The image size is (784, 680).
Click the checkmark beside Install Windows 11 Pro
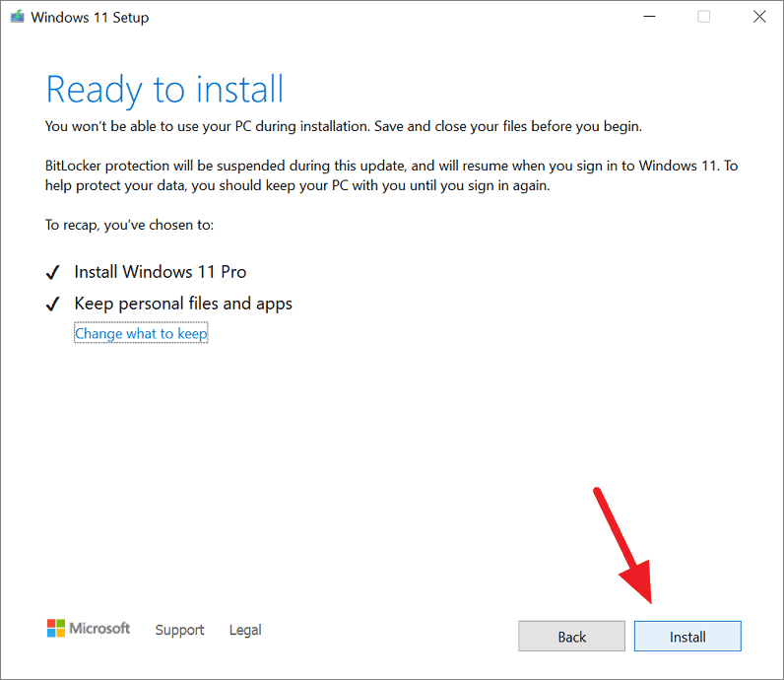pos(52,272)
